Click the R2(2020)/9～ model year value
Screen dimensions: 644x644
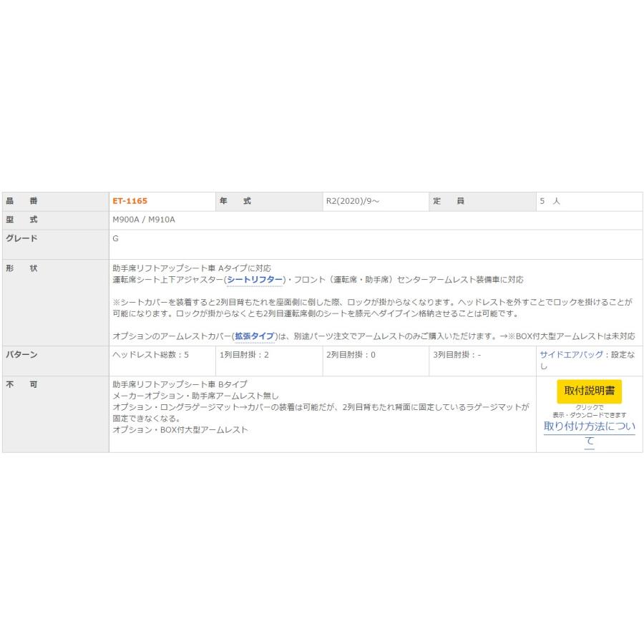[353, 202]
